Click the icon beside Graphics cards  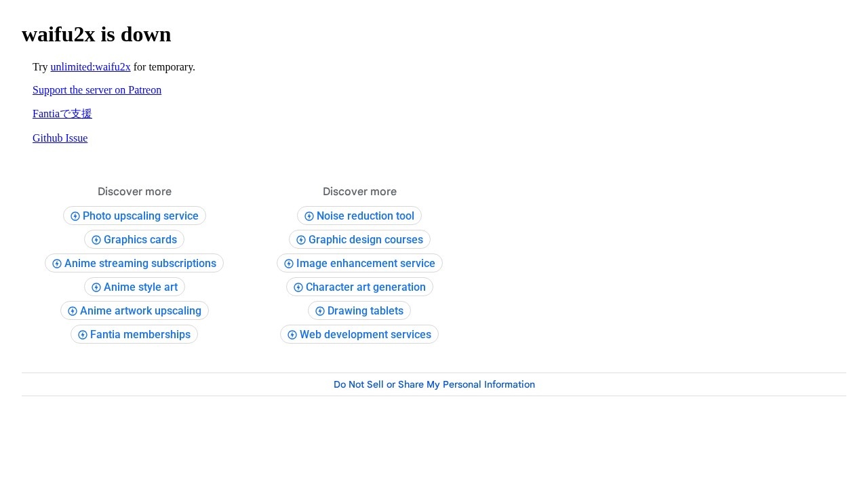pyautogui.click(x=96, y=240)
